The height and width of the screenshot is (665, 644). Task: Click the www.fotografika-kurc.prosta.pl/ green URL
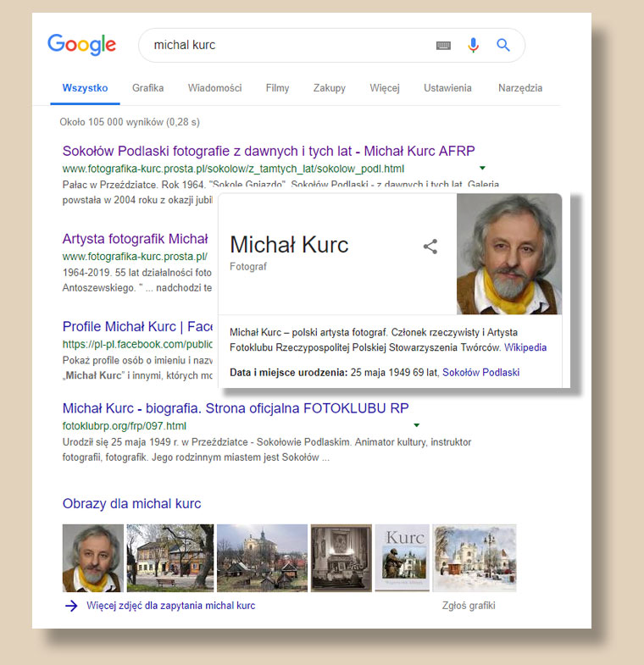tap(135, 257)
